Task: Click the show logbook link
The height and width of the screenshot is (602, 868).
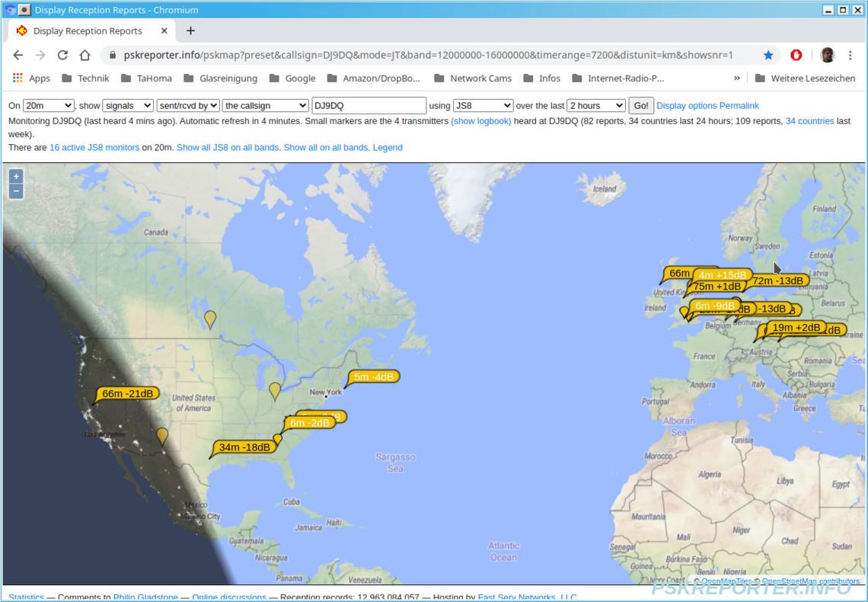Action: (x=481, y=120)
